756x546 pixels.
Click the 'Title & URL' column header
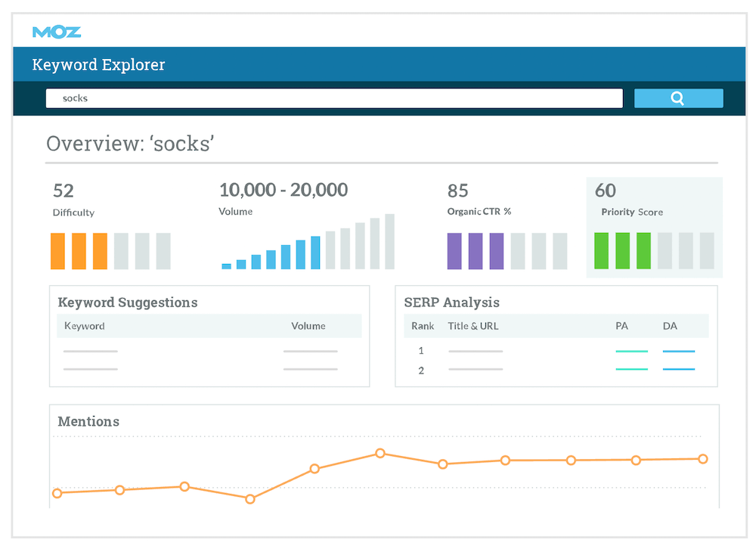(473, 326)
